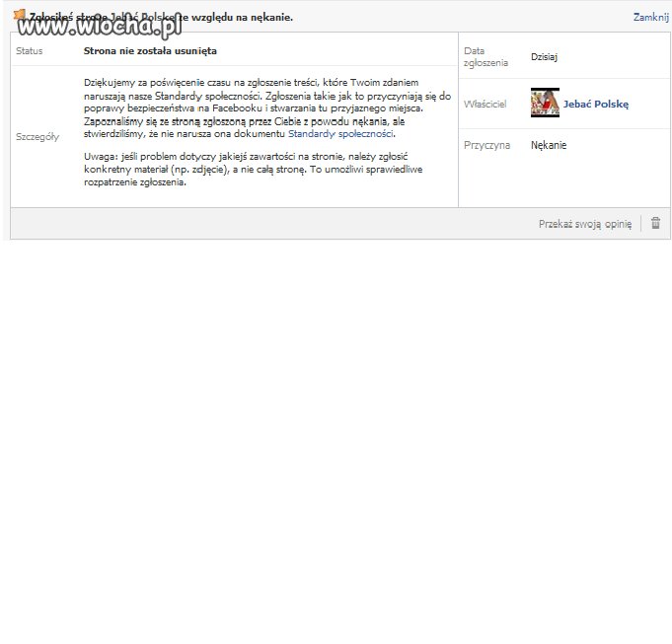Click the trash icon to delete the report

coord(655,223)
